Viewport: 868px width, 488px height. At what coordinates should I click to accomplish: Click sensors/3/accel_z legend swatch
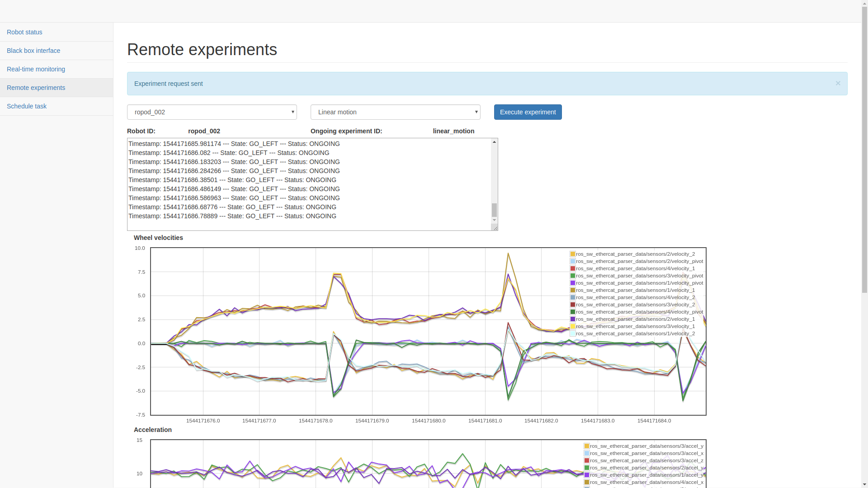(x=587, y=460)
